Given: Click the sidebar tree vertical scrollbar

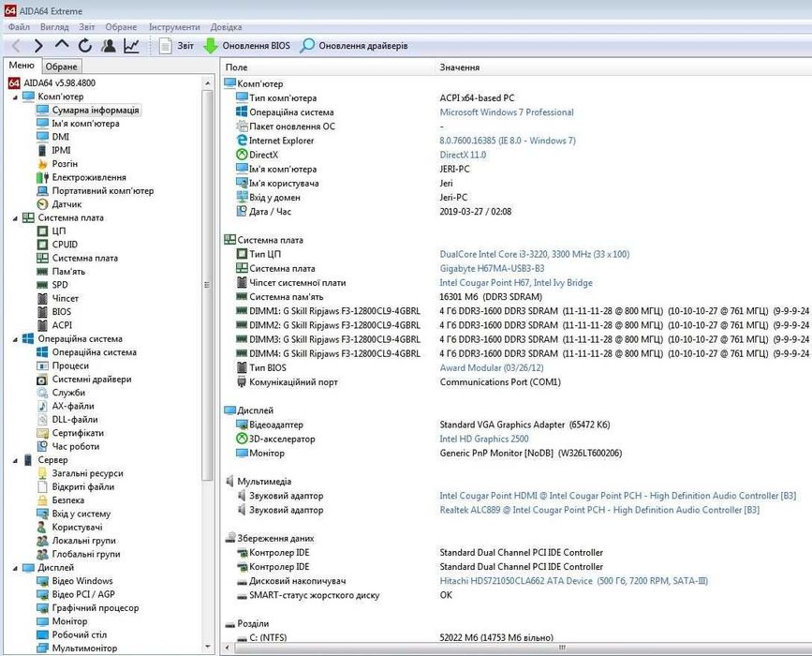Looking at the screenshot, I should (x=207, y=285).
